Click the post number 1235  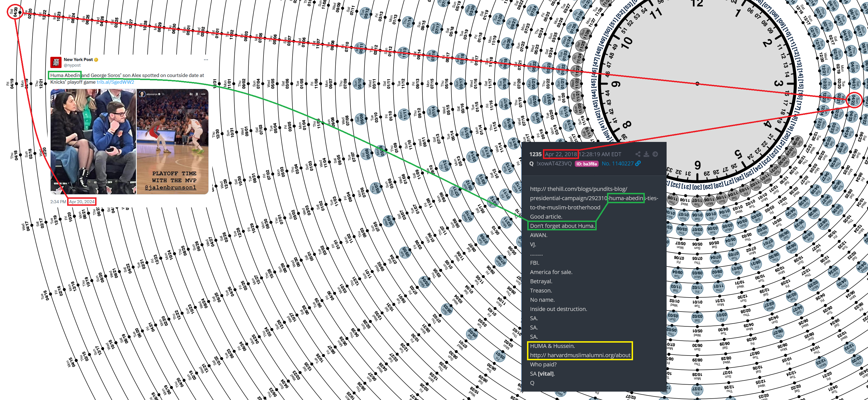535,154
